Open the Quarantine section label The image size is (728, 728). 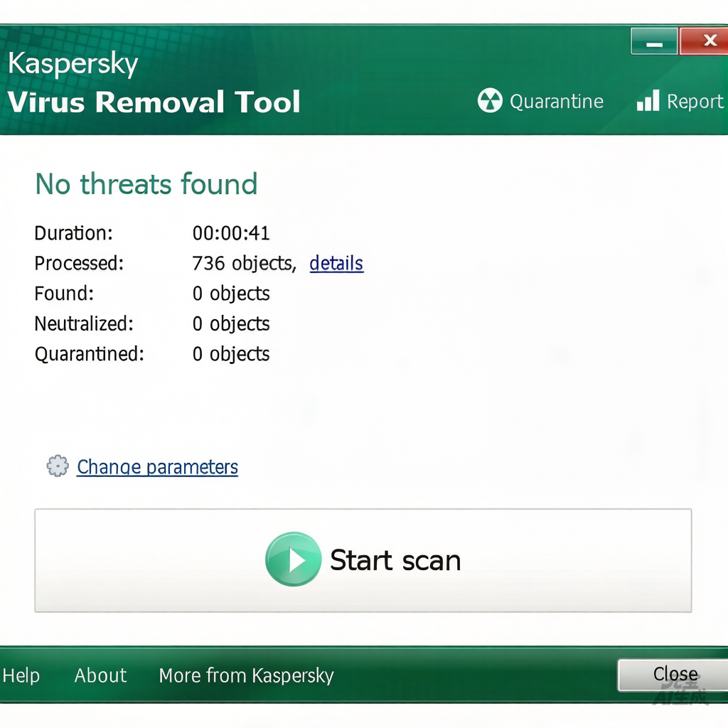point(556,101)
